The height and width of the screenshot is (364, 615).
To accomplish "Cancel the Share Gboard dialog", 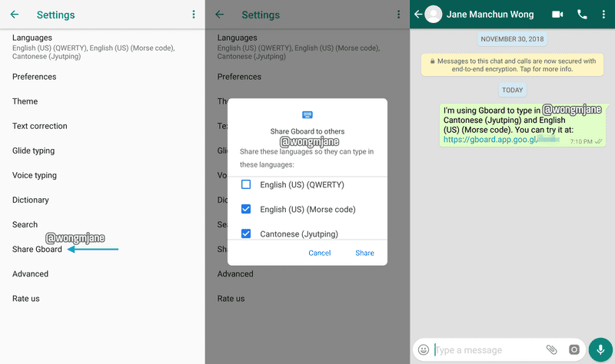I will [320, 253].
